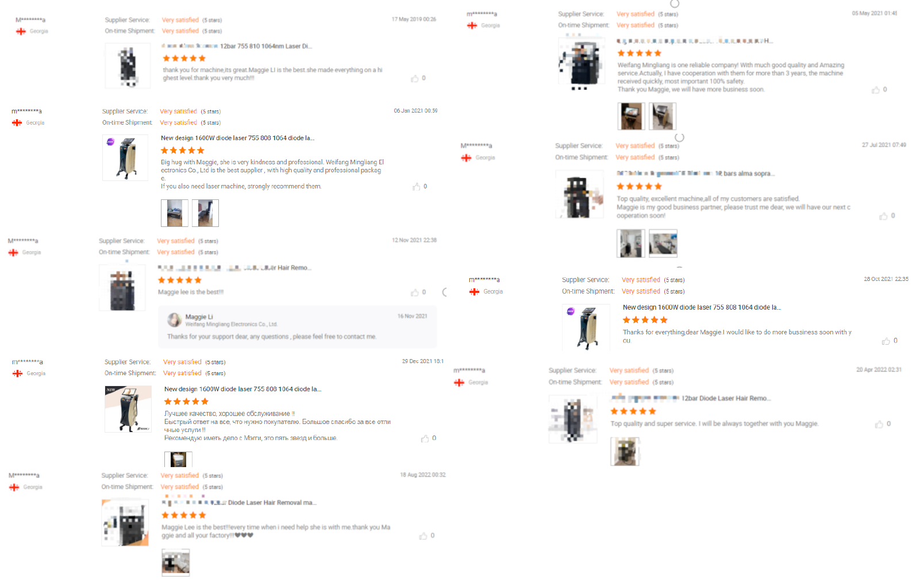Image resolution: width=924 pixels, height=582 pixels.
Task: Open '12bar Diode Laser Hair Remo...' product link
Action: click(x=726, y=398)
